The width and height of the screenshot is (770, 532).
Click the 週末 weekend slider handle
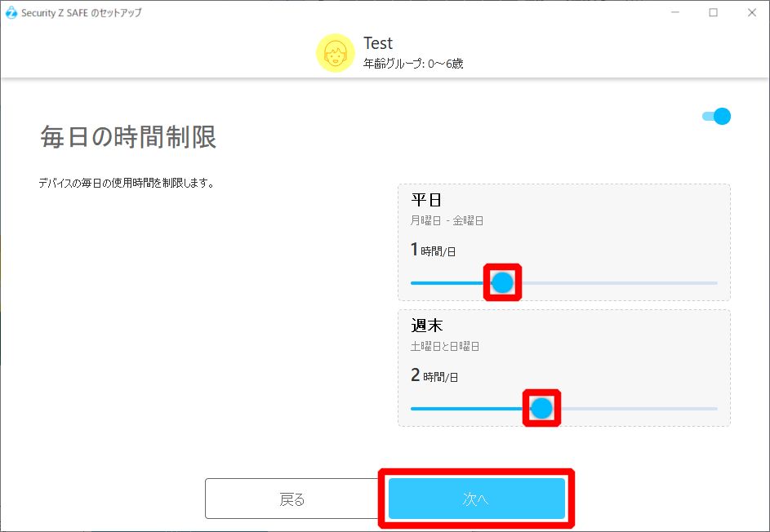[x=541, y=409]
